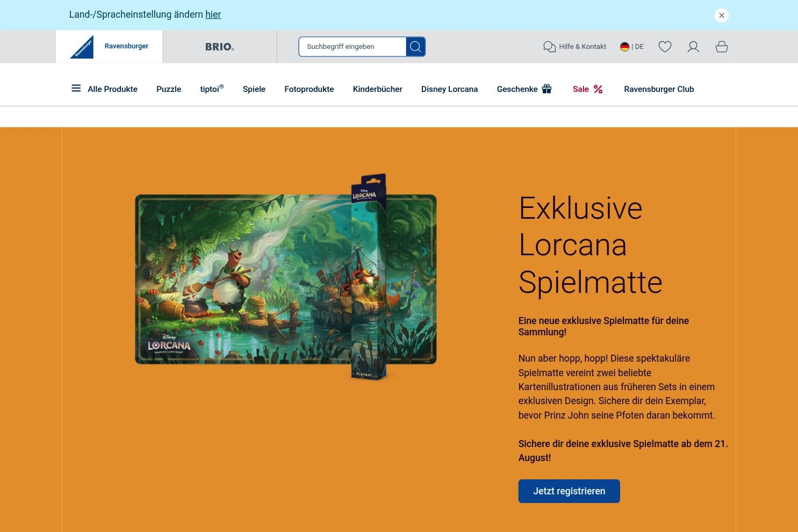This screenshot has height=532, width=798.
Task: Open the tiptoi menu
Action: (212, 89)
